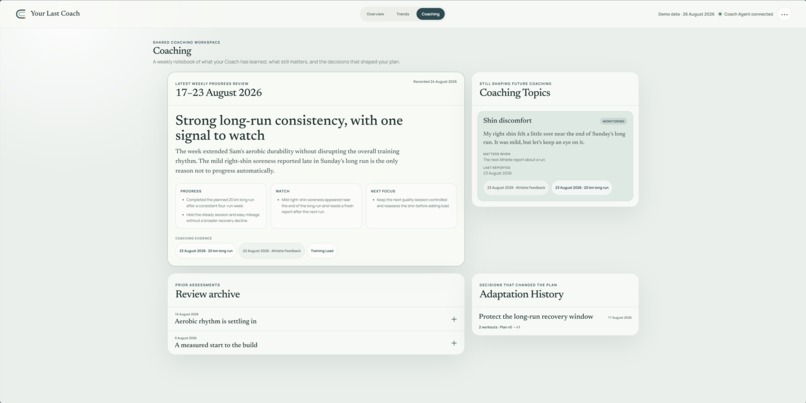Screen dimensions: 806x403
Task: Click the 17–23 August 2026 heading
Action: pos(218,93)
